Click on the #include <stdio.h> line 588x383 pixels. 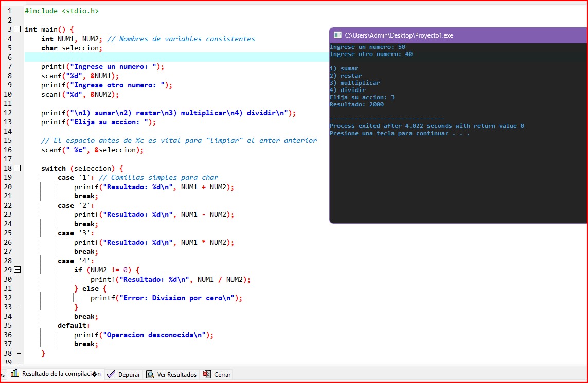(x=61, y=11)
